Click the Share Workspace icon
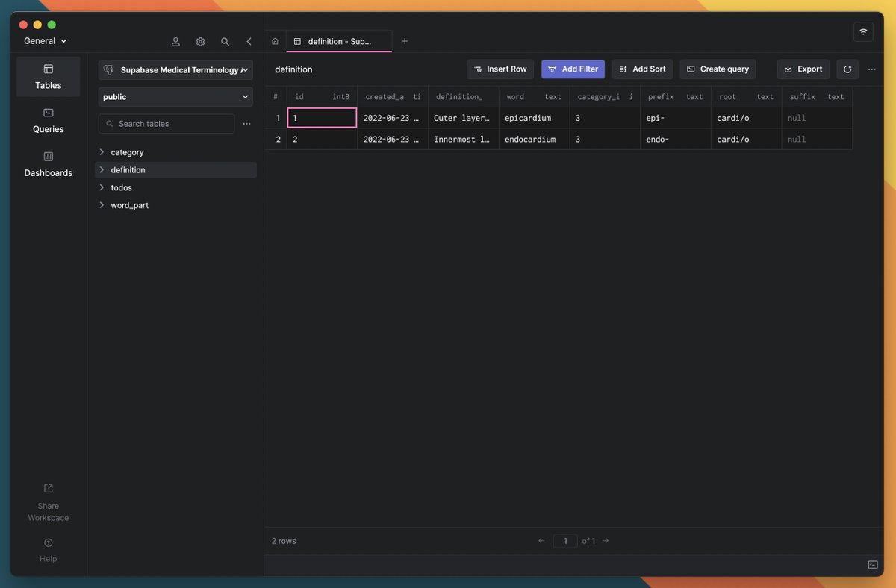 click(49, 488)
